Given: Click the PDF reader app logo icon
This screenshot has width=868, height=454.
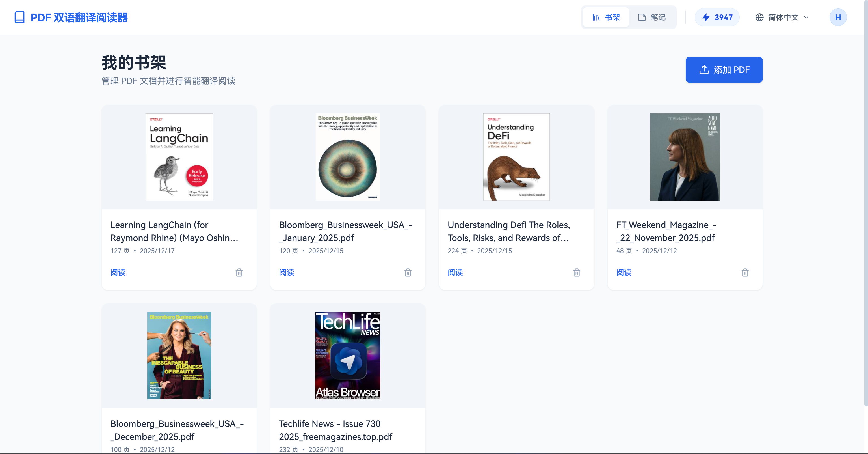Looking at the screenshot, I should (x=20, y=17).
